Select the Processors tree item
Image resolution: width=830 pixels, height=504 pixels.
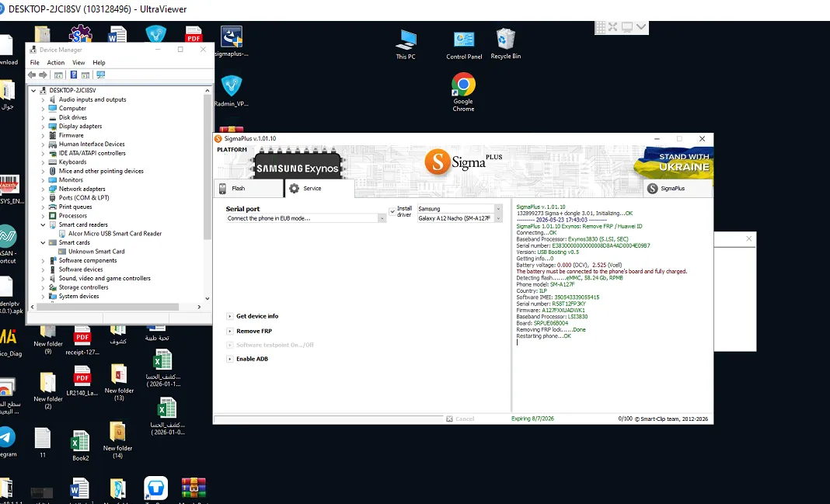pos(72,216)
